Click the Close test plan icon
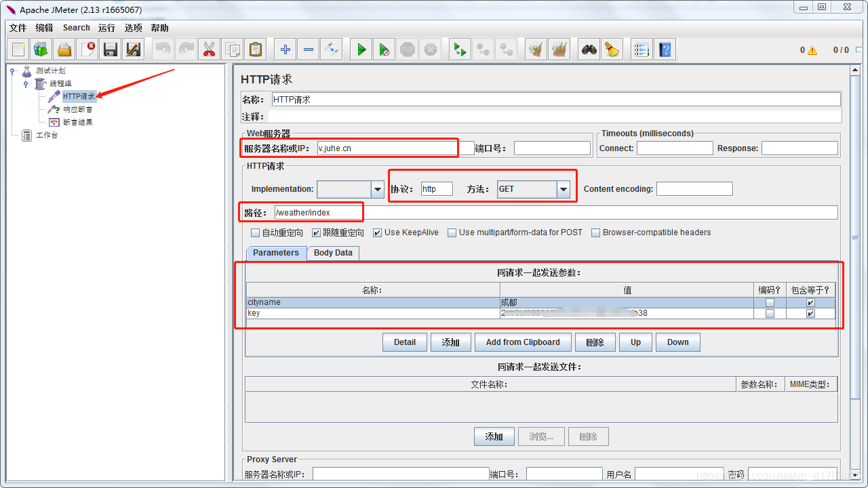The image size is (868, 488). [x=87, y=49]
